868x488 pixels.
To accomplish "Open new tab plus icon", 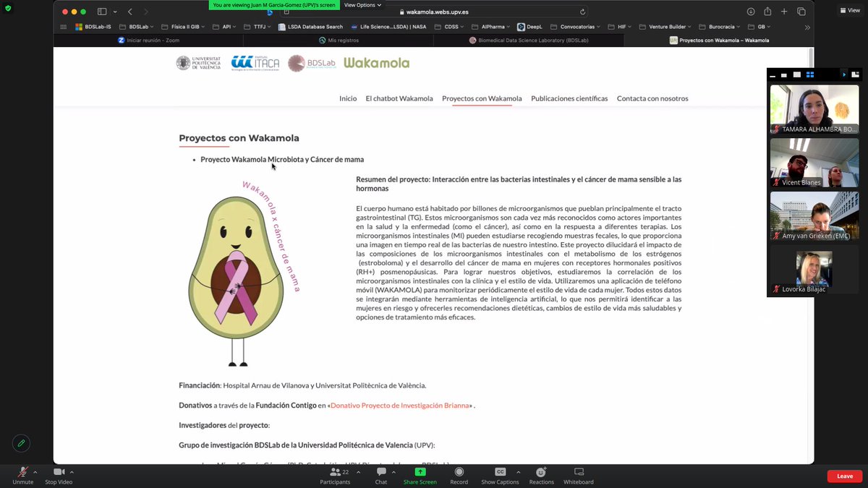I will (x=784, y=12).
